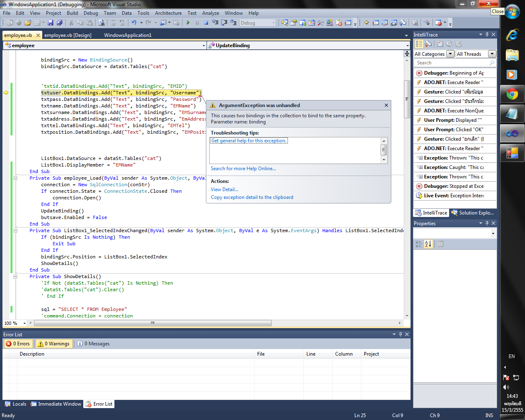Click the Step Into toolbar icon
525x420 pixels.
215,23
